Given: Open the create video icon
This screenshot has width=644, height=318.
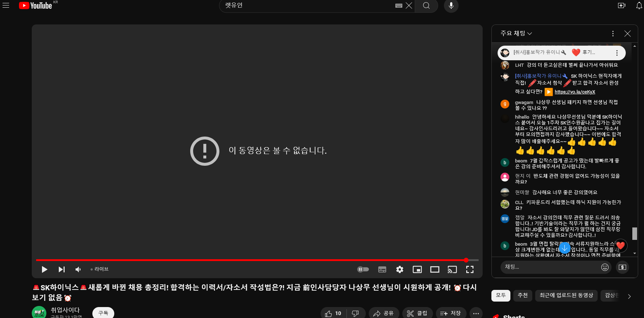Looking at the screenshot, I should click(x=622, y=5).
